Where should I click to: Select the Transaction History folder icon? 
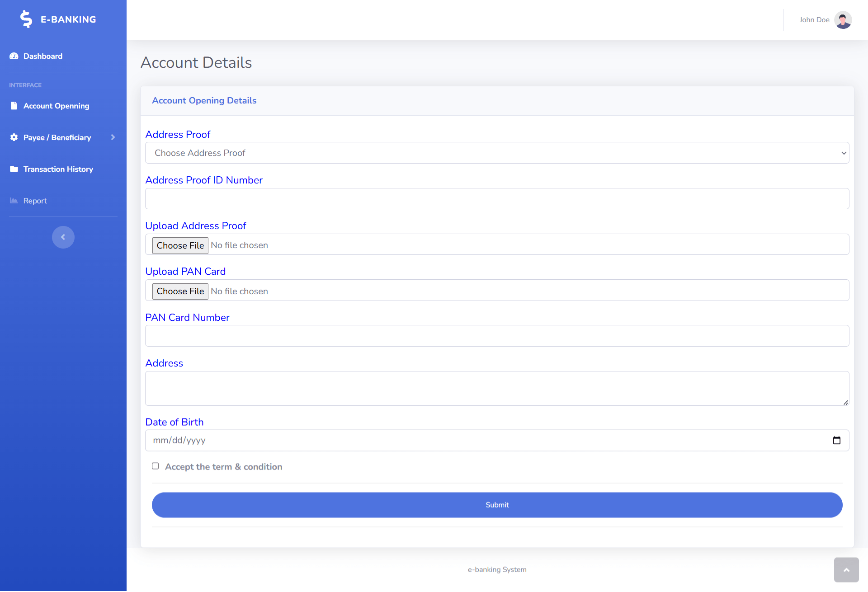point(14,169)
